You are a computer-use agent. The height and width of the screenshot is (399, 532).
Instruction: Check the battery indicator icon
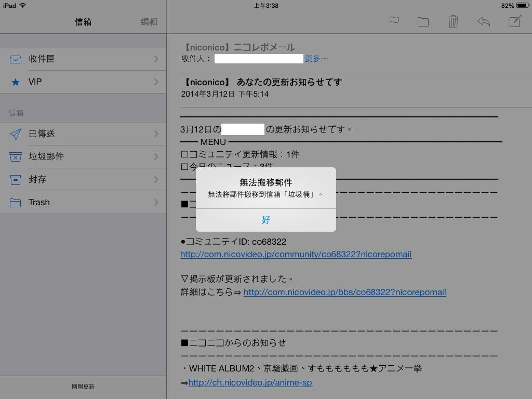point(523,5)
